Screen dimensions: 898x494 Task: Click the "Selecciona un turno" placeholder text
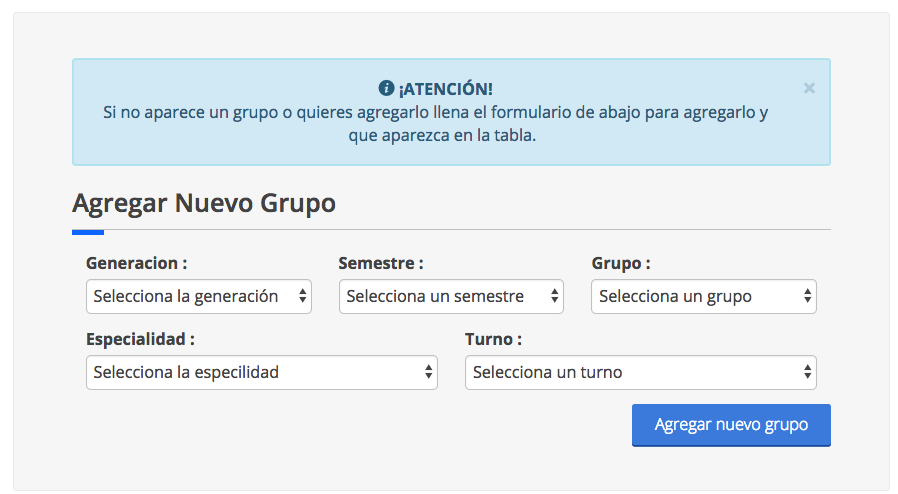click(x=547, y=372)
